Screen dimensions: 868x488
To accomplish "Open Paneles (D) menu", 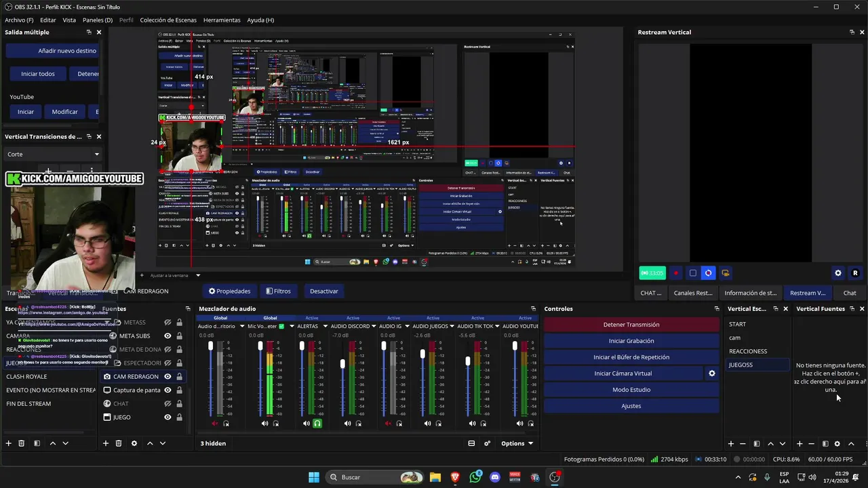I will click(x=98, y=20).
